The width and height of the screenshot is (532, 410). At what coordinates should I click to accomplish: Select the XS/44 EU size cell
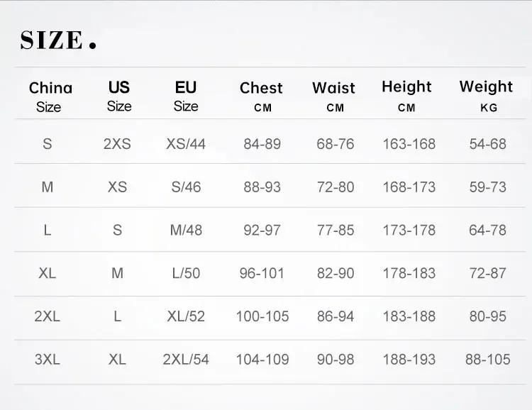pyautogui.click(x=186, y=143)
